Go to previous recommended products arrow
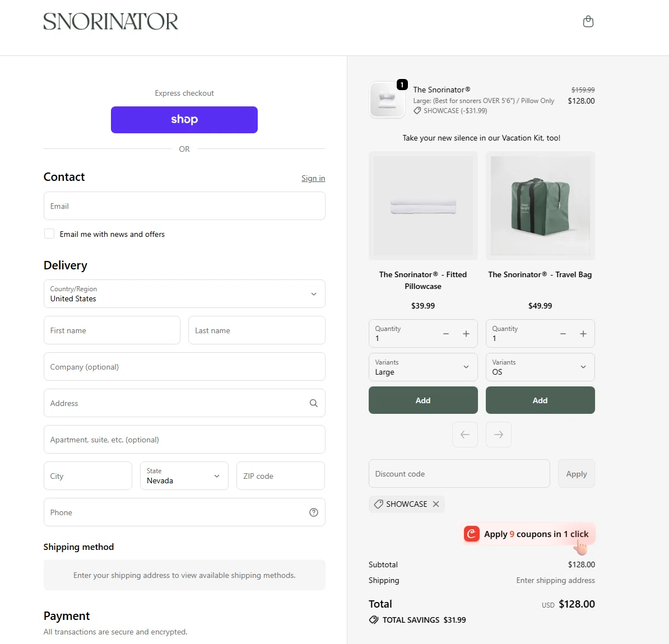669x644 pixels. (x=464, y=435)
